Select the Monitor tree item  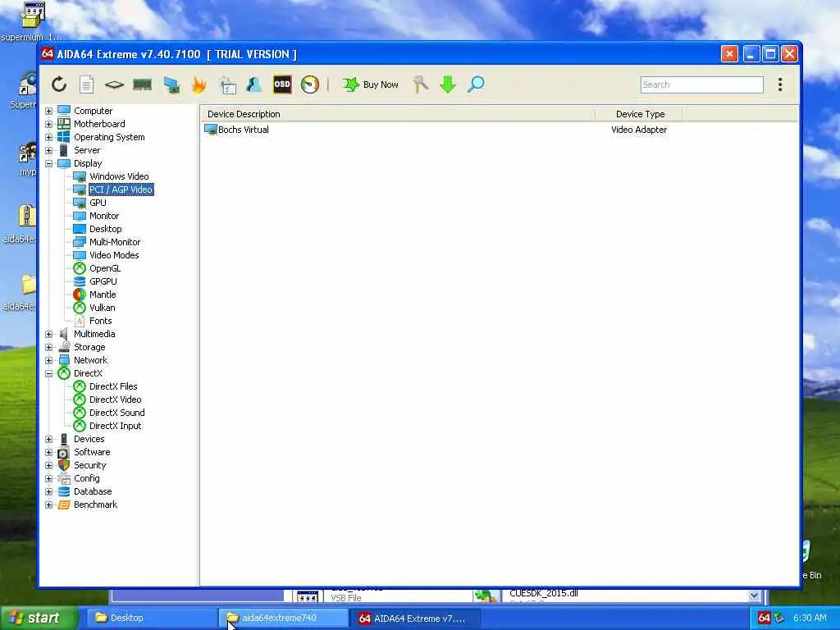[x=104, y=216]
